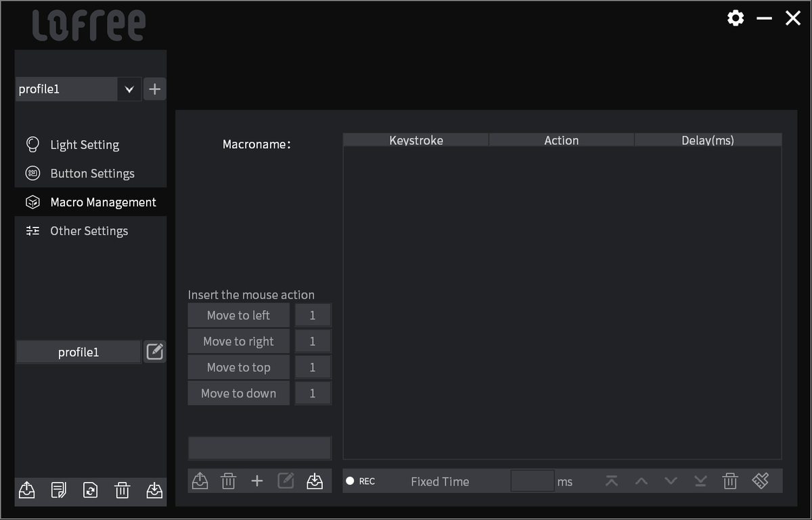Click the Button Settings keyboard icon
The width and height of the screenshot is (812, 520).
pos(32,173)
